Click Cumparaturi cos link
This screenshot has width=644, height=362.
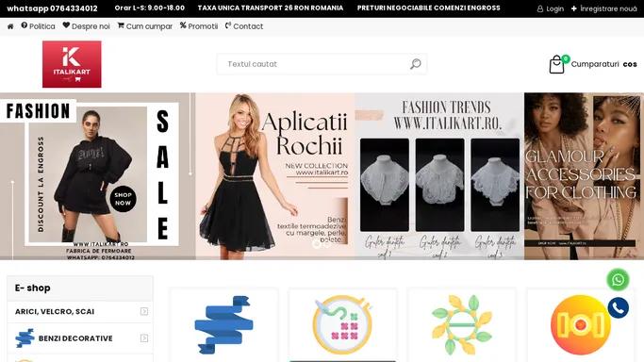(603, 64)
